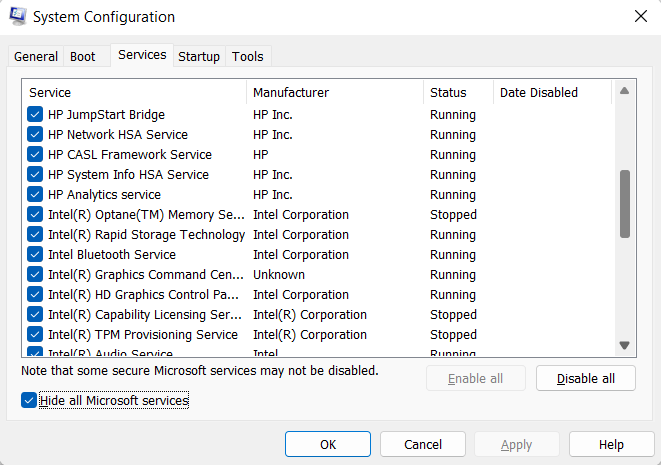
Task: Sort by the Manufacturer column header
Action: tap(335, 92)
